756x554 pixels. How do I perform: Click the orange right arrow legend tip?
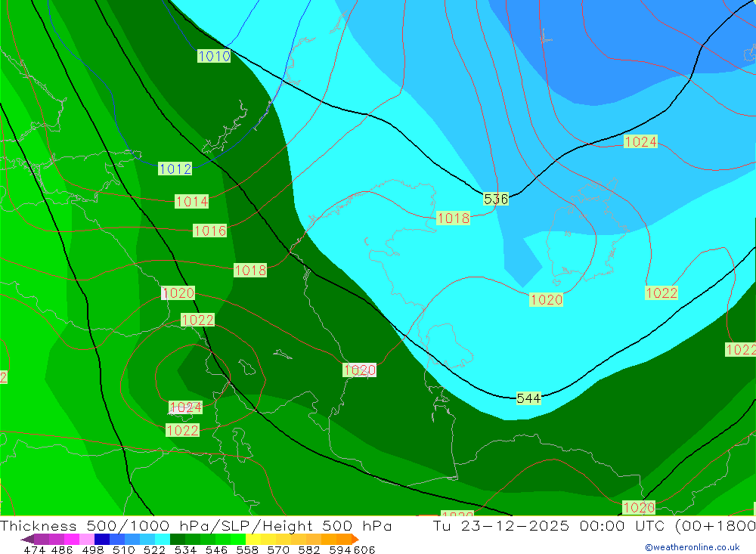point(355,539)
